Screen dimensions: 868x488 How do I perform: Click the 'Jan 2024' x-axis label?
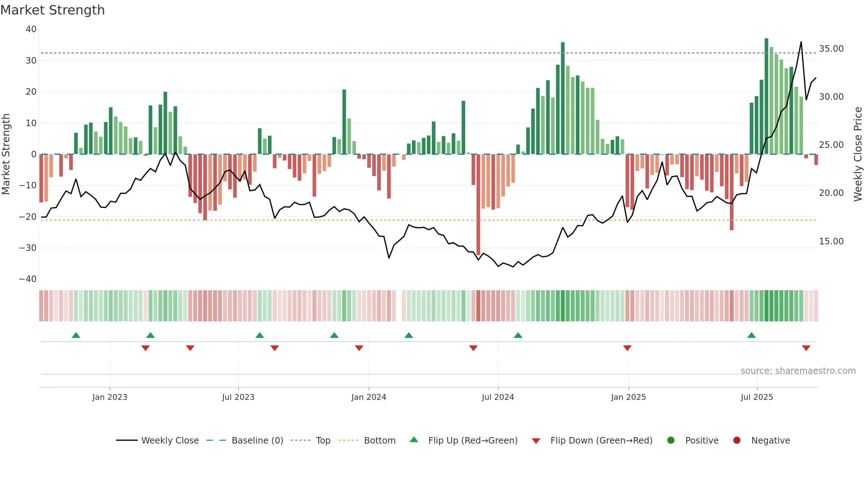[369, 397]
